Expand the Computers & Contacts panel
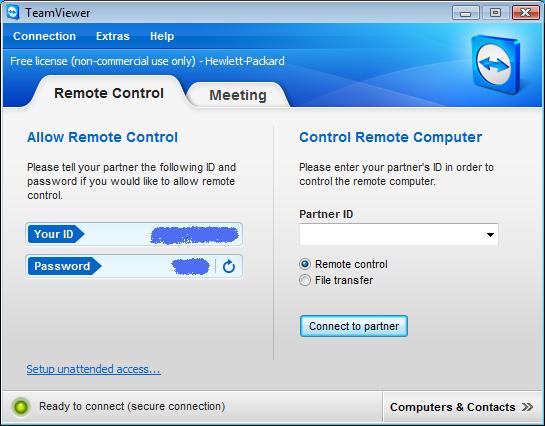Screen dimensions: 545x426 point(462,407)
